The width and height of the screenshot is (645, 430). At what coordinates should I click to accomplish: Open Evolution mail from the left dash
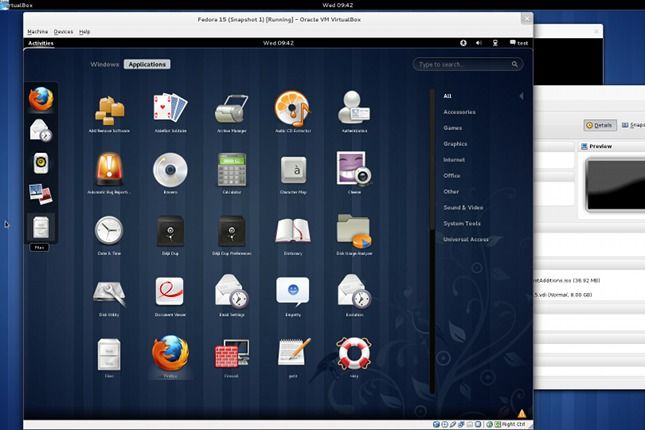point(41,130)
